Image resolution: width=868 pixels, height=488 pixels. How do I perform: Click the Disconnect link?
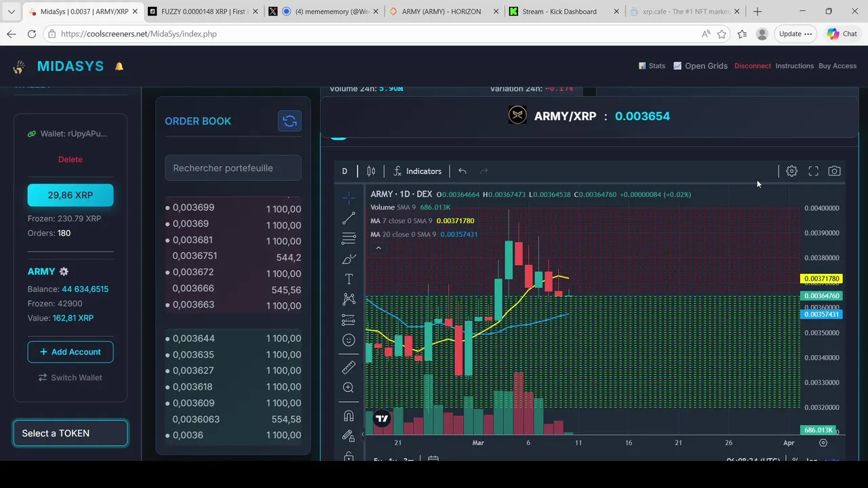click(753, 66)
